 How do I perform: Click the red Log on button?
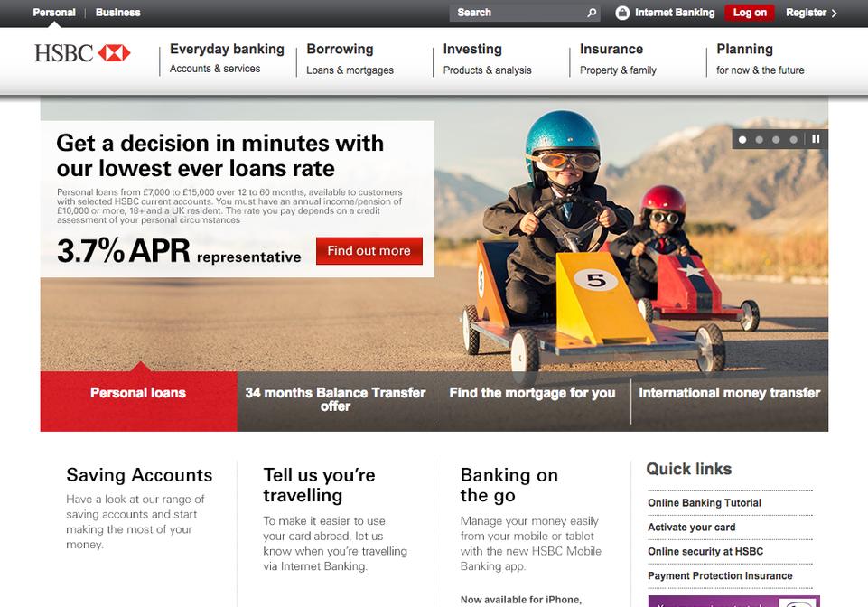(750, 12)
